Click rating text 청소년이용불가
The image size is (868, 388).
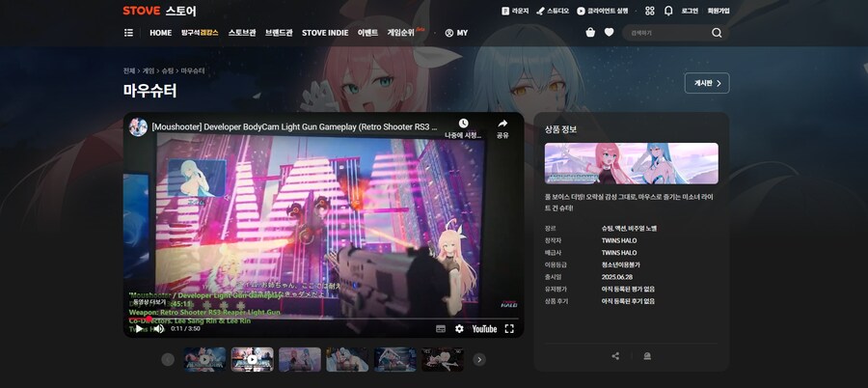click(x=620, y=265)
